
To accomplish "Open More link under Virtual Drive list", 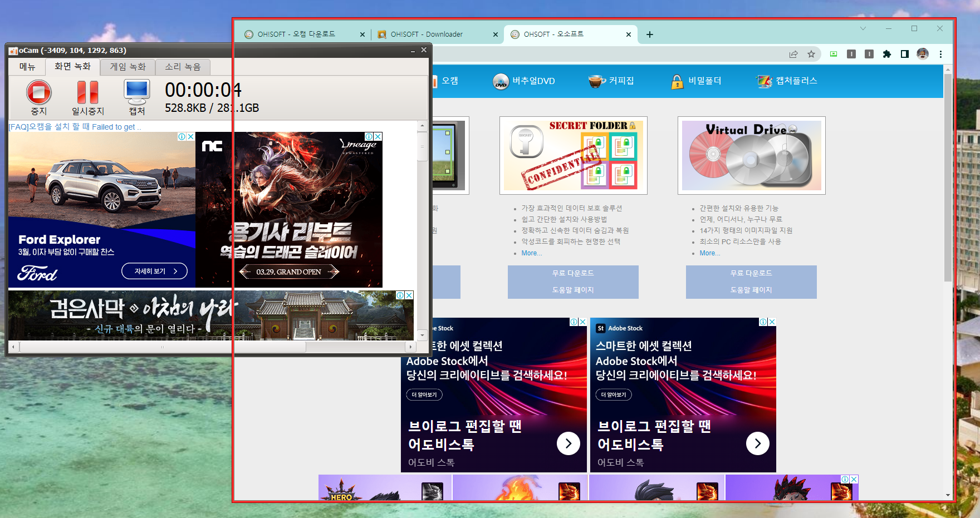I will pos(710,253).
